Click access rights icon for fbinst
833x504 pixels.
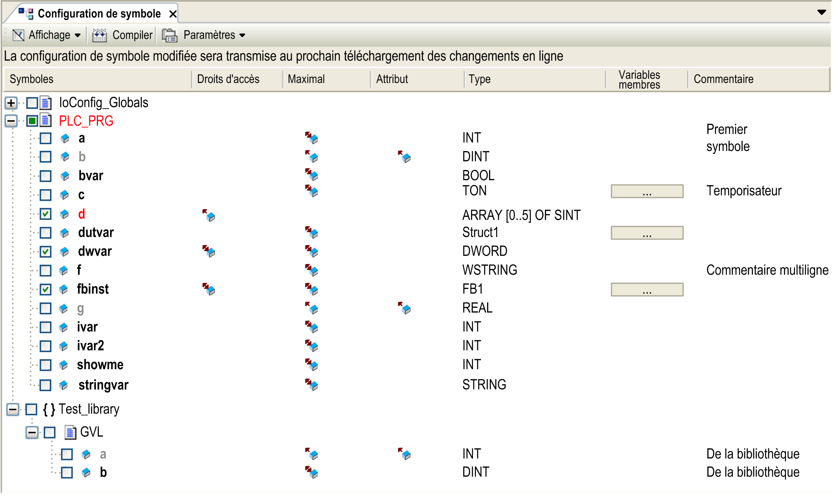click(209, 289)
